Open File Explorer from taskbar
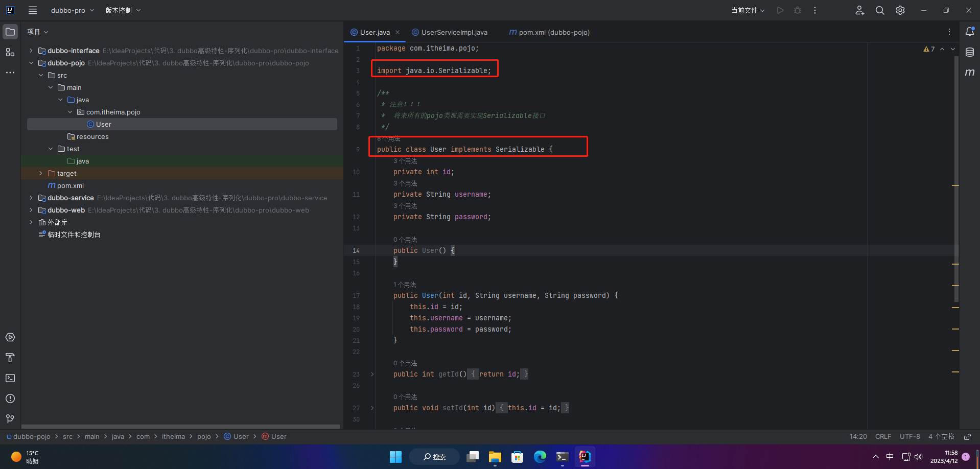This screenshot has height=469, width=980. point(495,457)
